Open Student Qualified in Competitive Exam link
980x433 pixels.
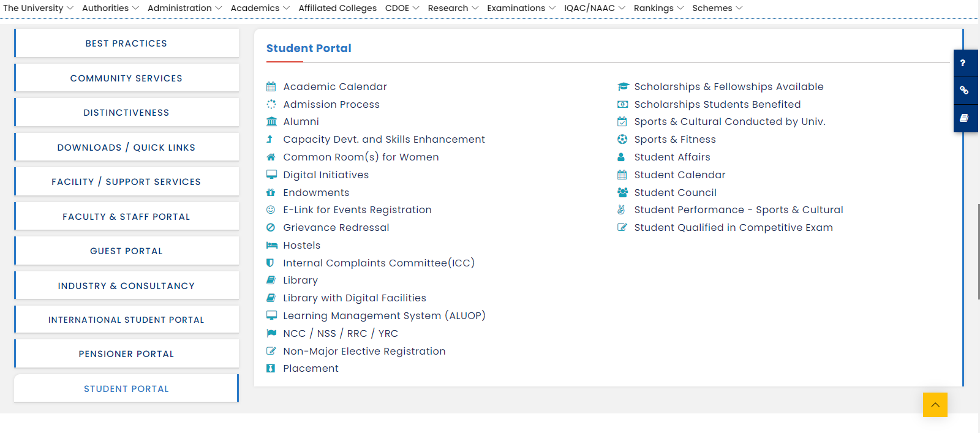point(733,228)
